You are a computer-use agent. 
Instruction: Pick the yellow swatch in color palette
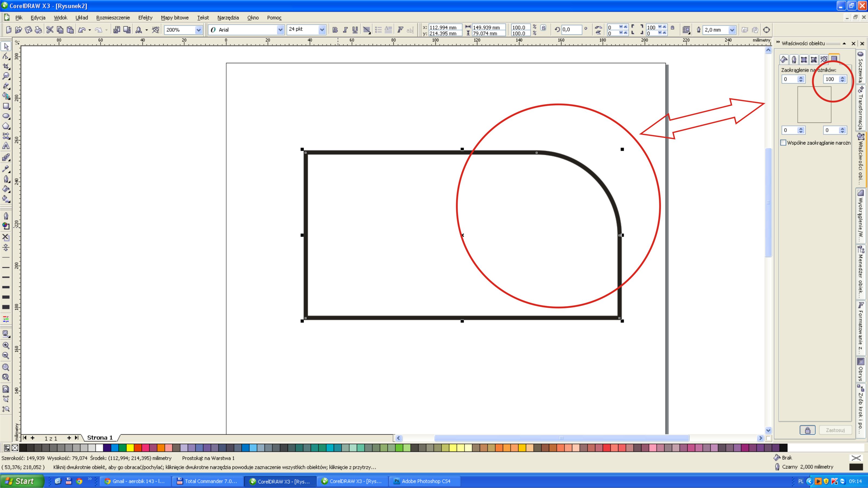130,448
